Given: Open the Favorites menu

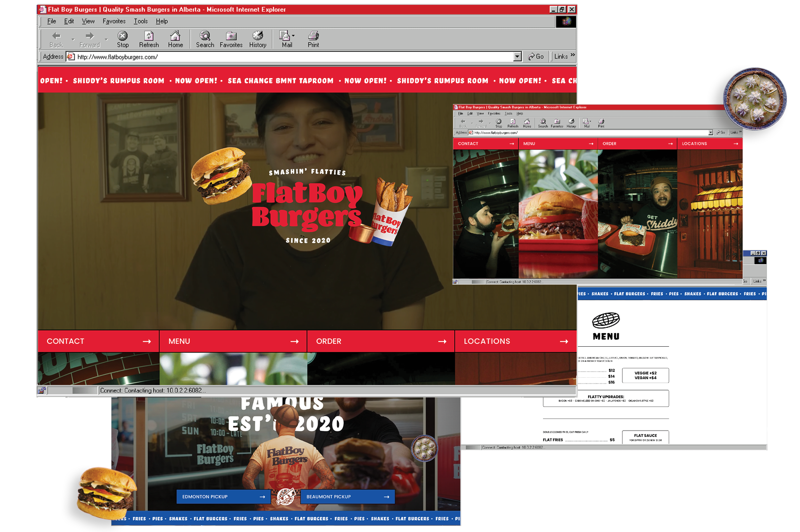Looking at the screenshot, I should click(x=114, y=21).
